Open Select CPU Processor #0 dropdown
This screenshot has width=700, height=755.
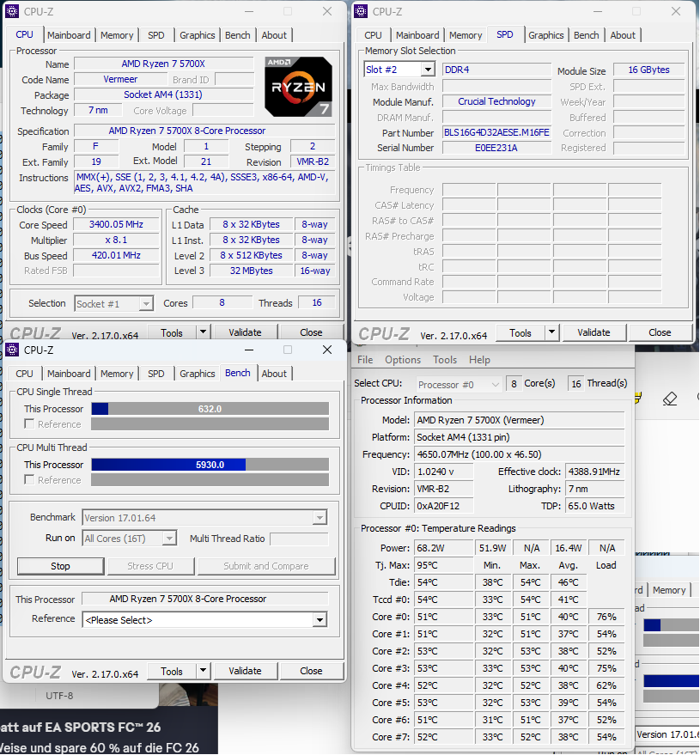(x=496, y=384)
